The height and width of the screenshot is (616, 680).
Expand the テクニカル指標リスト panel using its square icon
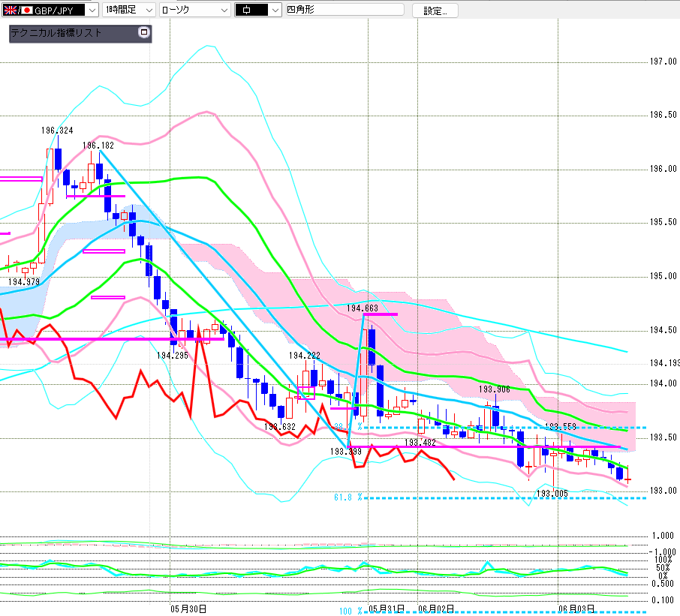pyautogui.click(x=144, y=32)
